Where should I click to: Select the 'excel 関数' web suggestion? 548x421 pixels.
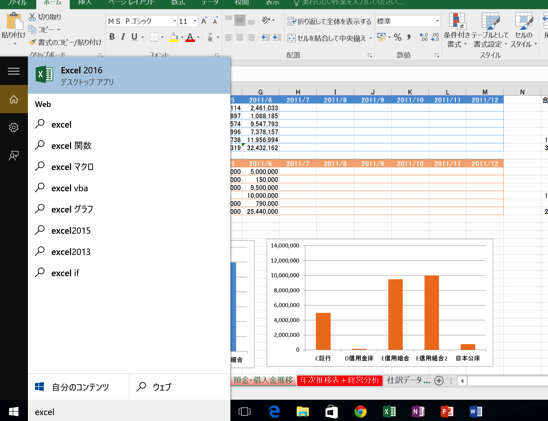(x=129, y=145)
